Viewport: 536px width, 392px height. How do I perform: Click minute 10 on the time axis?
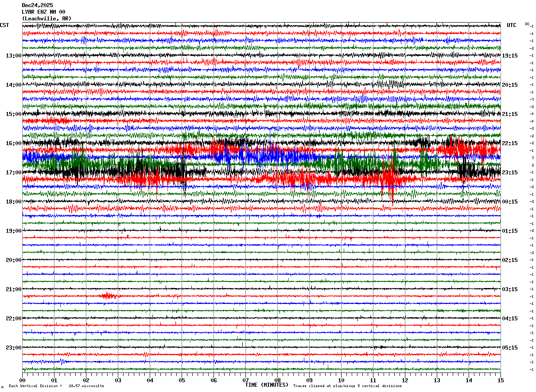click(341, 380)
